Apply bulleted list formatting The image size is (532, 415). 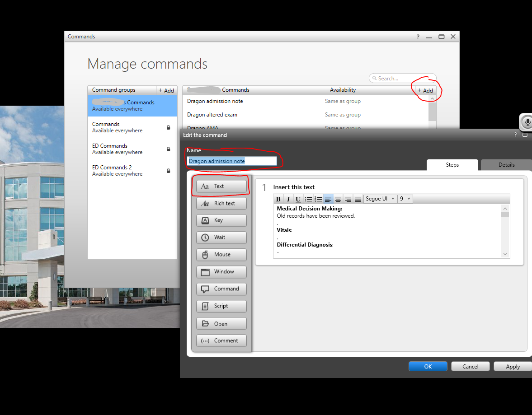pos(308,199)
